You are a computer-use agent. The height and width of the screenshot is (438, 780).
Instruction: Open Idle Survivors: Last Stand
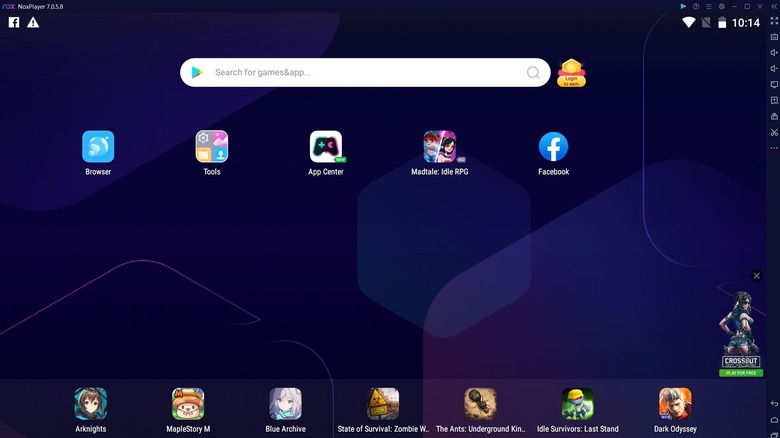[x=577, y=404]
